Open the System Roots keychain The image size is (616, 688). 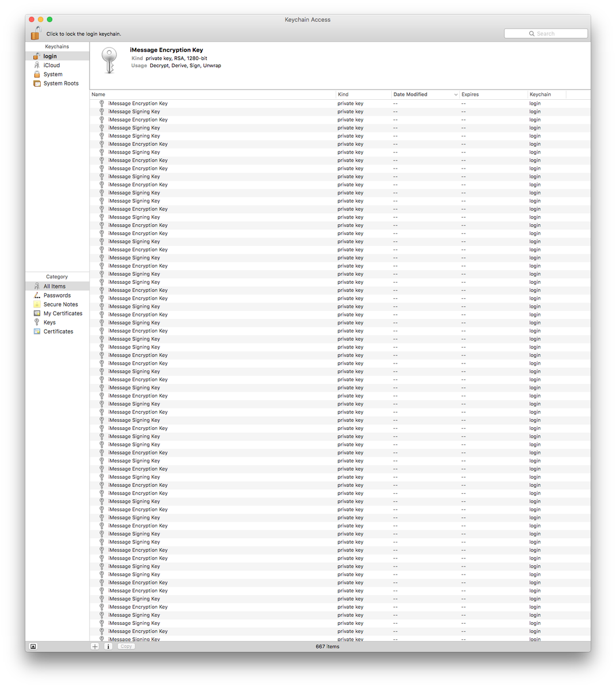pyautogui.click(x=57, y=84)
